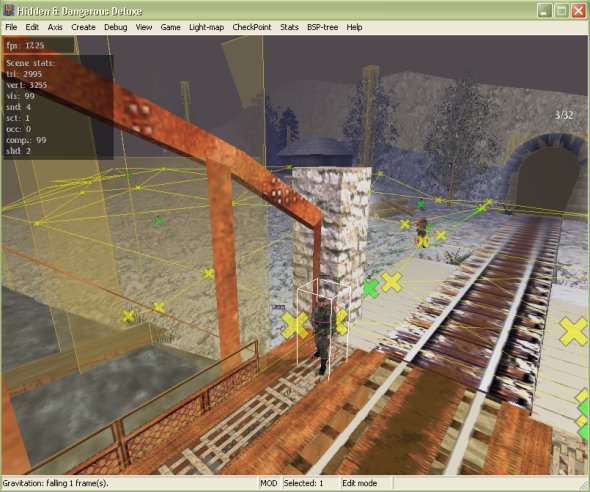Open the Stats menu
590x492 pixels.
289,27
